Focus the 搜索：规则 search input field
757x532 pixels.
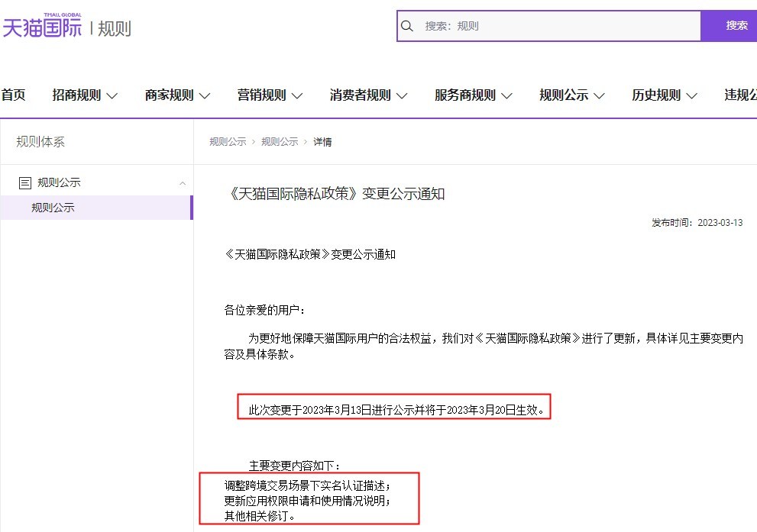pyautogui.click(x=549, y=26)
